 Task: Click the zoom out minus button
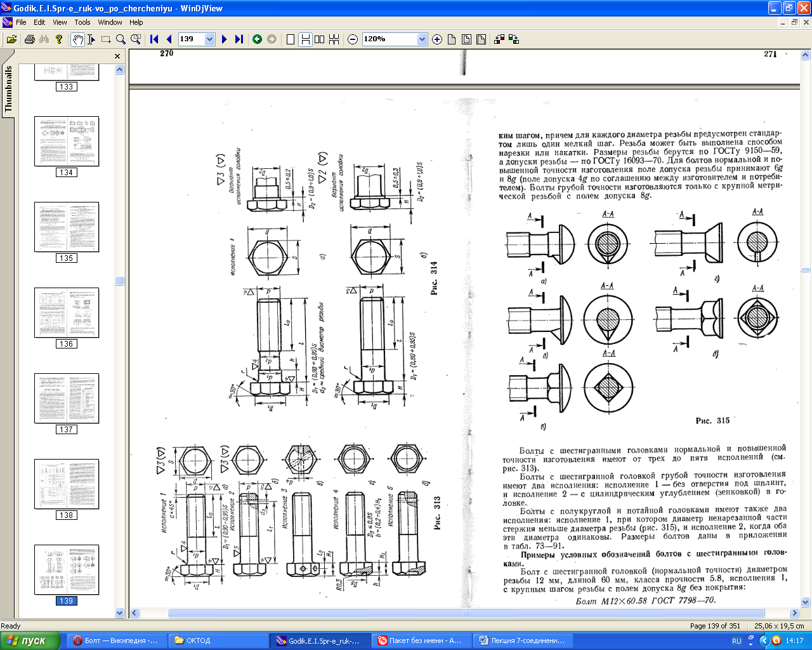point(353,39)
